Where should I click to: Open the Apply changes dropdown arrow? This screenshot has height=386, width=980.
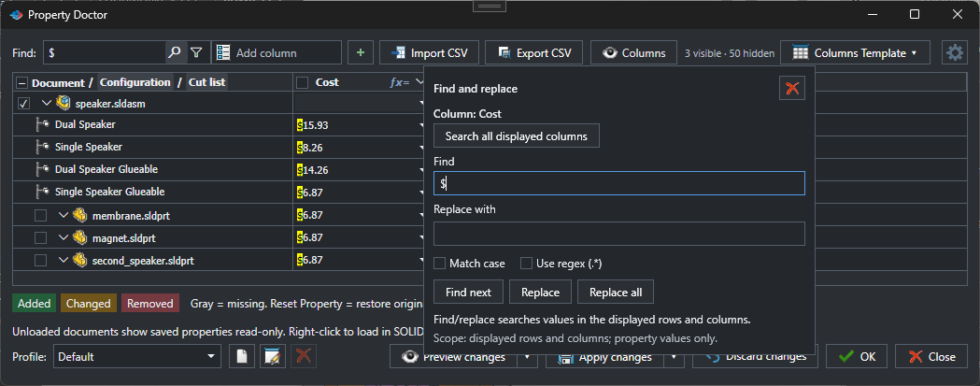pos(674,357)
